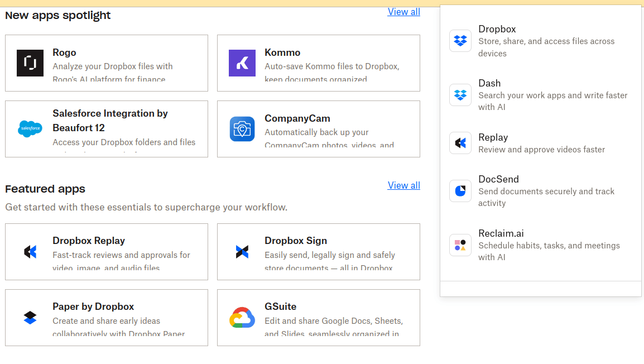Click 'Send documents securely and track' text
This screenshot has height=364, width=644.
(546, 197)
